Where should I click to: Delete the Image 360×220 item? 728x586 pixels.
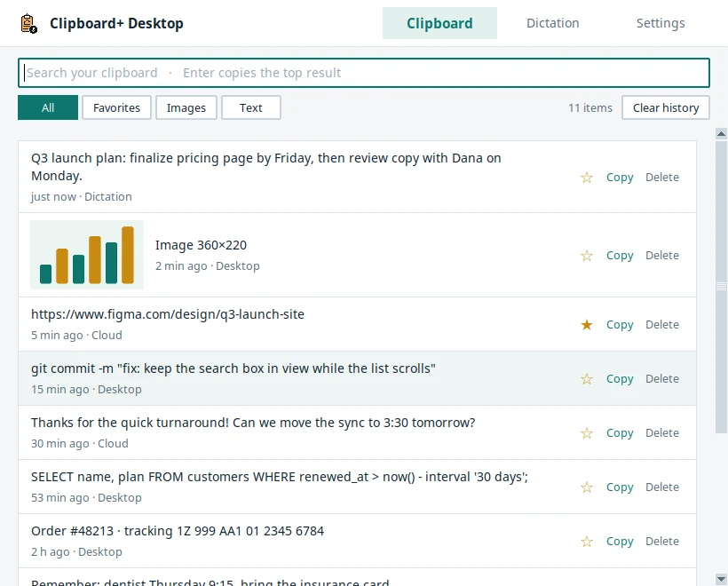pyautogui.click(x=662, y=256)
